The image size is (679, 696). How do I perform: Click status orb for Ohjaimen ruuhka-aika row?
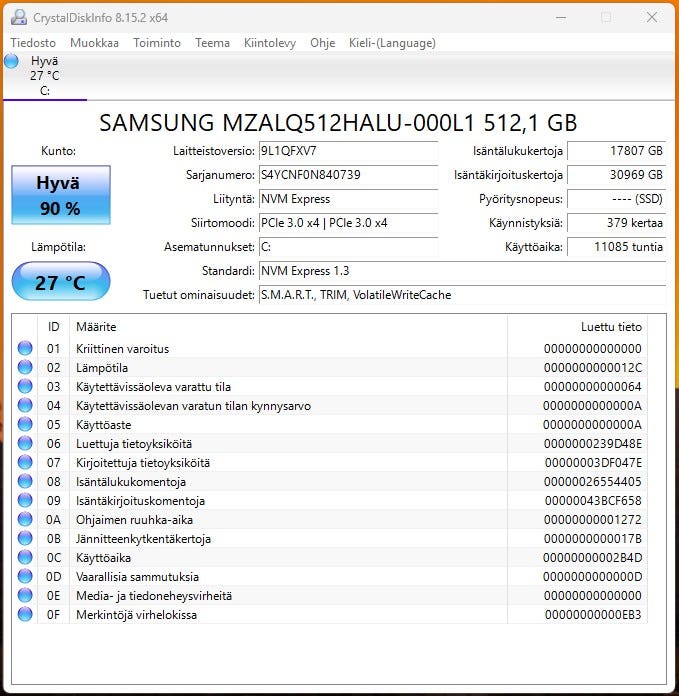coord(25,519)
